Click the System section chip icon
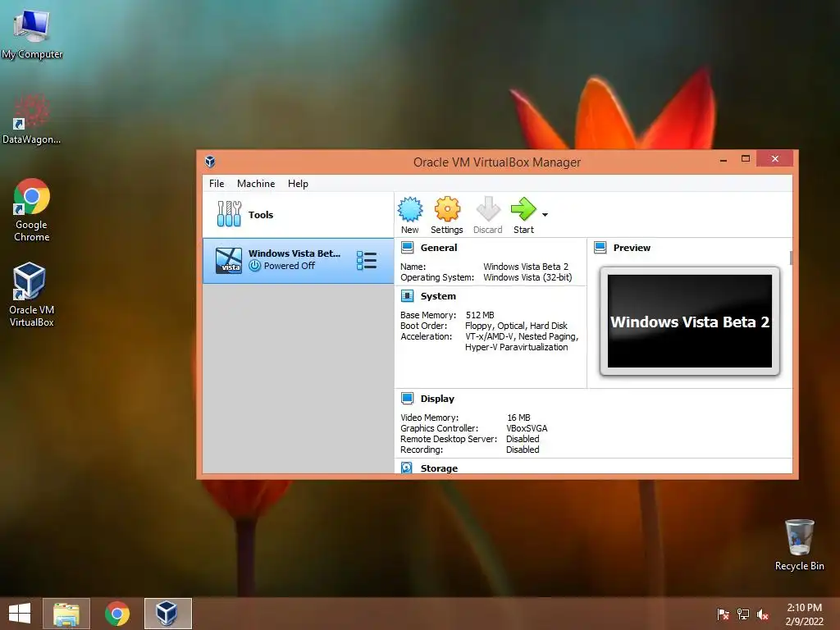Screen dimensions: 840x630 [x=407, y=295]
